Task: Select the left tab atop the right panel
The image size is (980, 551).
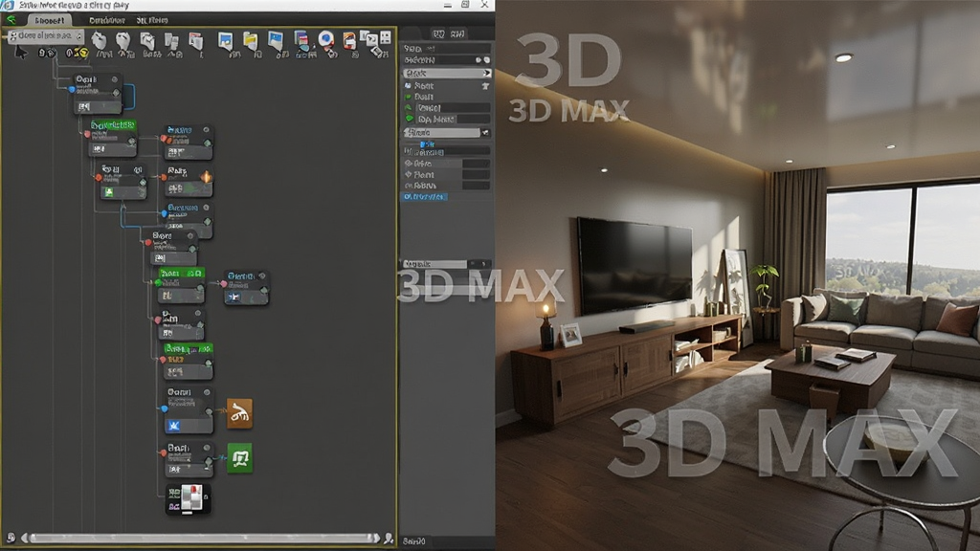Action: click(438, 33)
